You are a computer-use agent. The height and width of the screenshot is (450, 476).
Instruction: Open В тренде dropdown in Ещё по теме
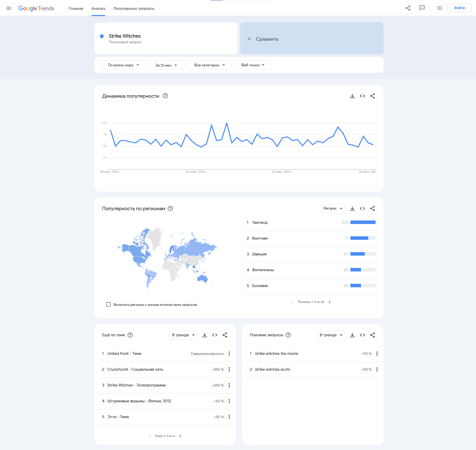pyautogui.click(x=183, y=335)
